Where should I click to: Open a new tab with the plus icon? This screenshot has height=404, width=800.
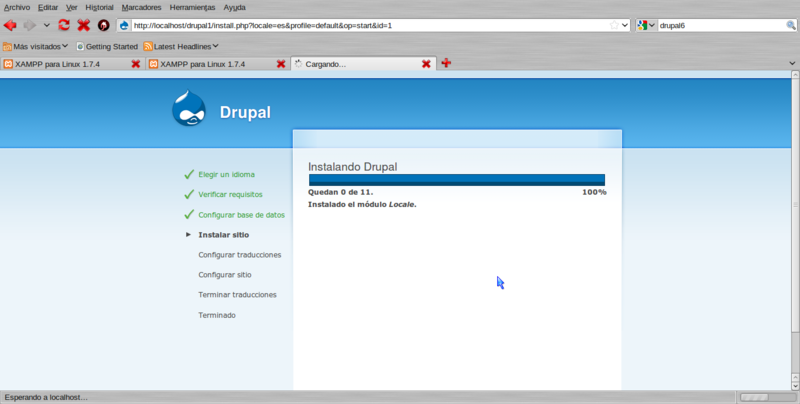tap(446, 63)
